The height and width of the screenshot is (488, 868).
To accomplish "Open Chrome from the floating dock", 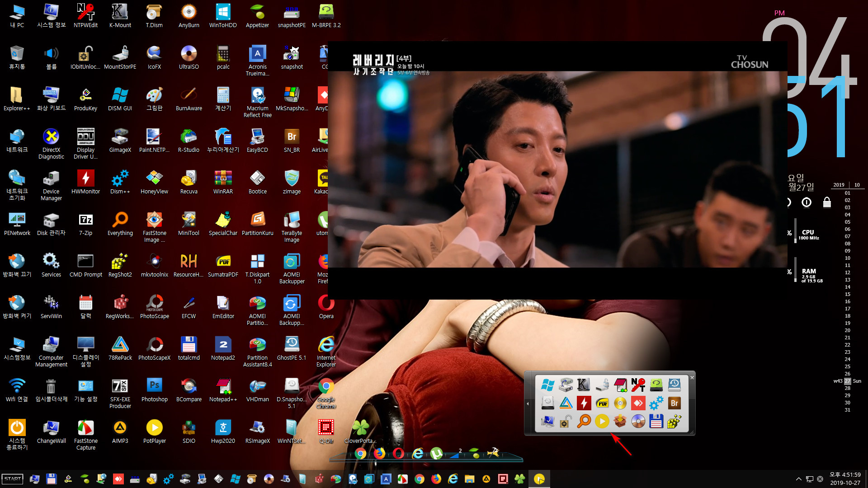I will pos(360,453).
